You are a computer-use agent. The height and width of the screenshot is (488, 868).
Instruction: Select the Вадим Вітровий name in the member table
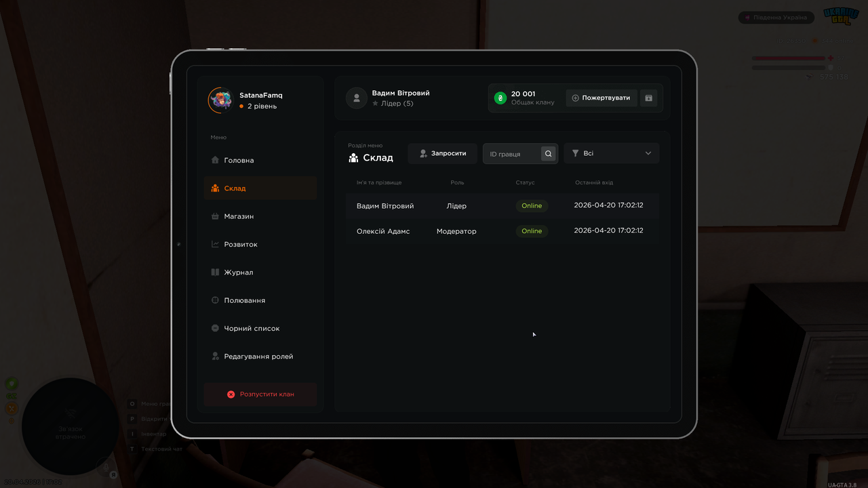click(x=385, y=206)
